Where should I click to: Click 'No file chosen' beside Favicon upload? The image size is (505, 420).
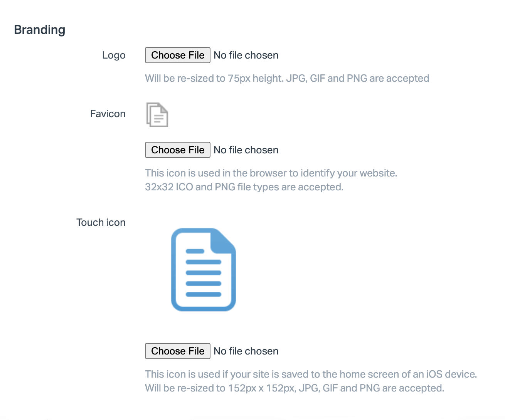(246, 150)
